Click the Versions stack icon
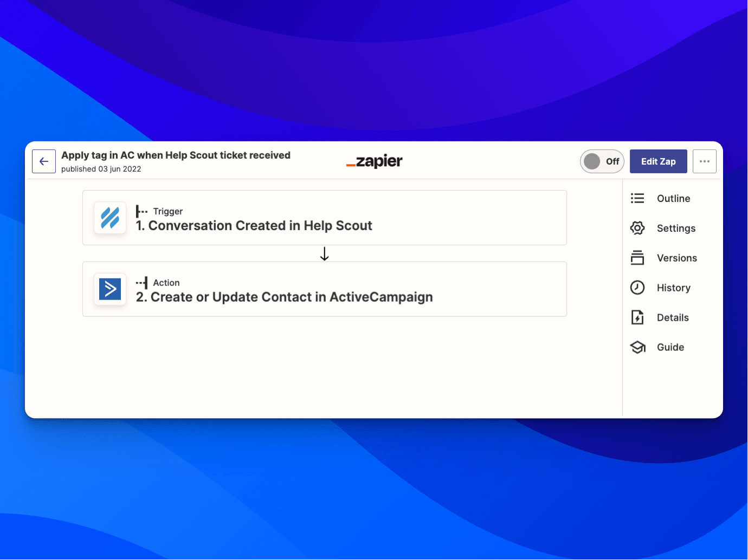 click(x=637, y=258)
